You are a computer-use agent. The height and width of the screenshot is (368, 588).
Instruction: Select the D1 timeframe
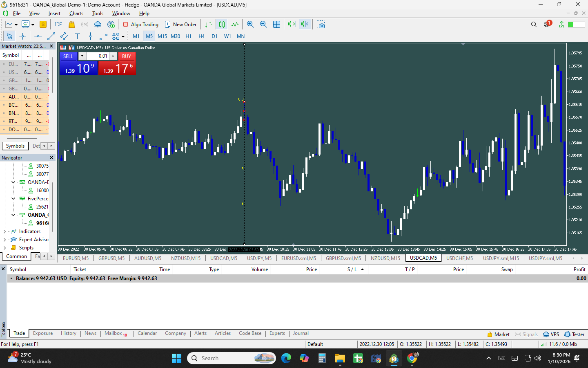click(214, 36)
